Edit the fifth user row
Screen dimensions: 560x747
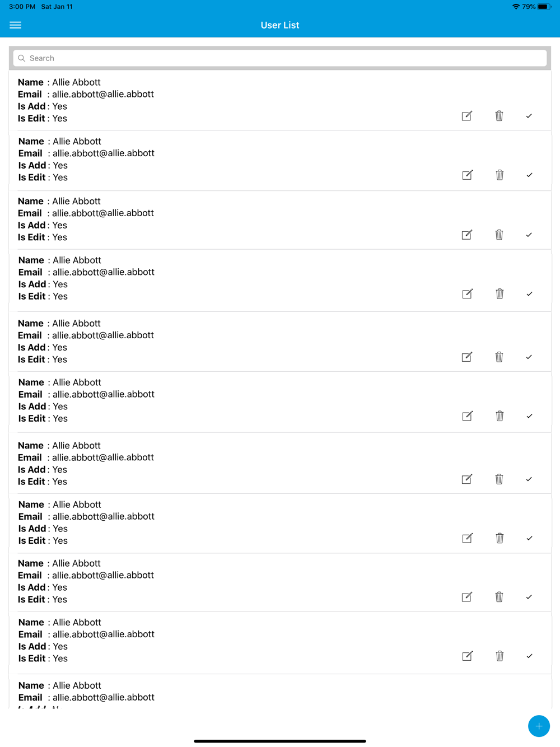point(467,357)
